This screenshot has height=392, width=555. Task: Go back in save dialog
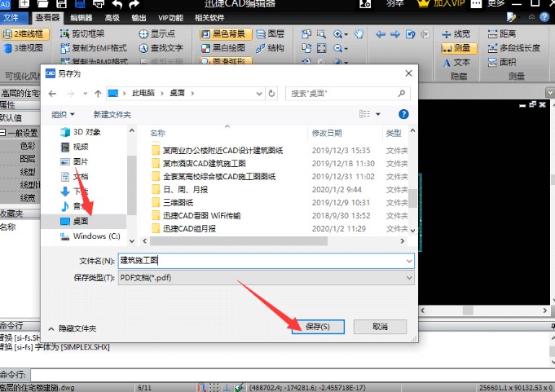coord(52,94)
